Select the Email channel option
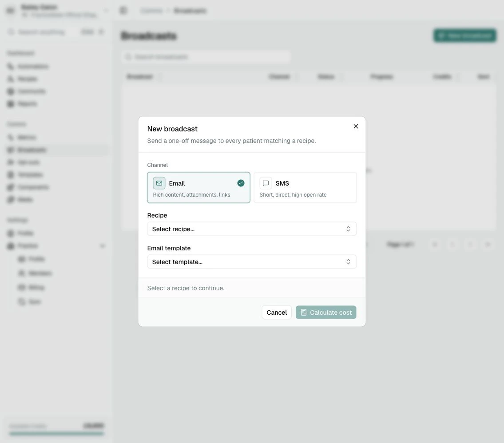Screen dimensions: 504x443 pyautogui.click(x=198, y=188)
